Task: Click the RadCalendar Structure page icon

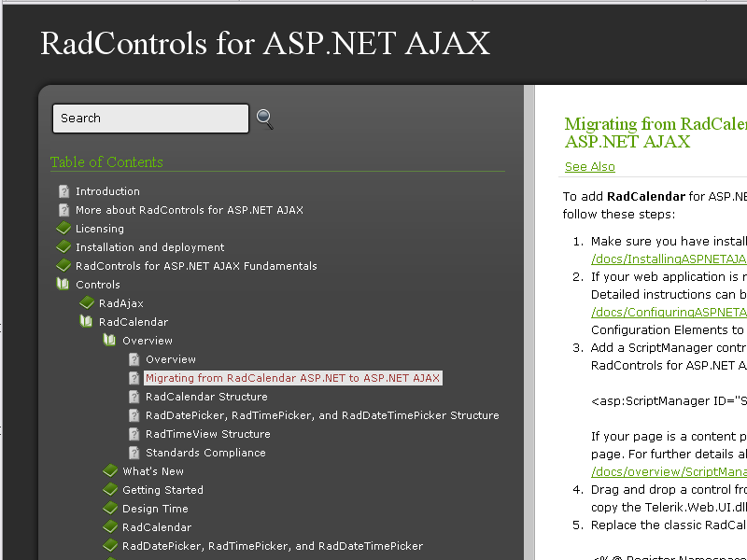Action: (x=134, y=397)
